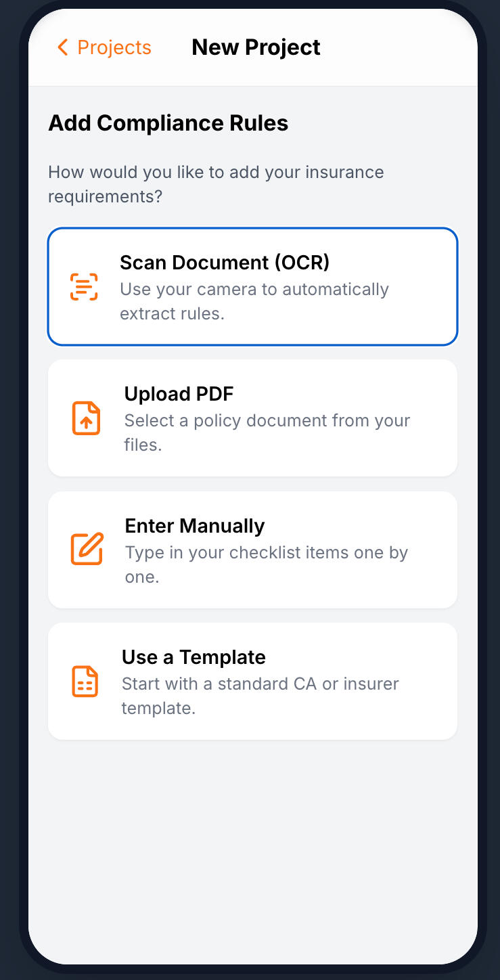500x980 pixels.
Task: Select the pencil edit icon
Action: pyautogui.click(x=87, y=549)
